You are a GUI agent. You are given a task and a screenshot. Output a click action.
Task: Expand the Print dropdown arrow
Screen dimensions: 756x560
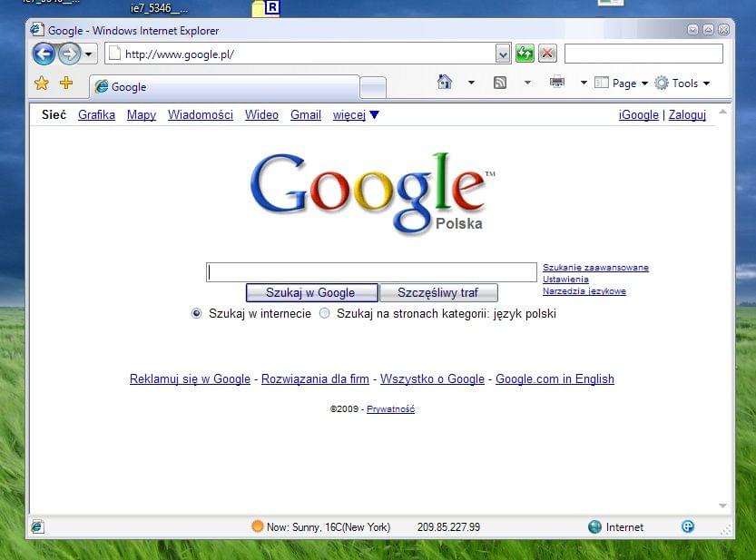[x=584, y=83]
